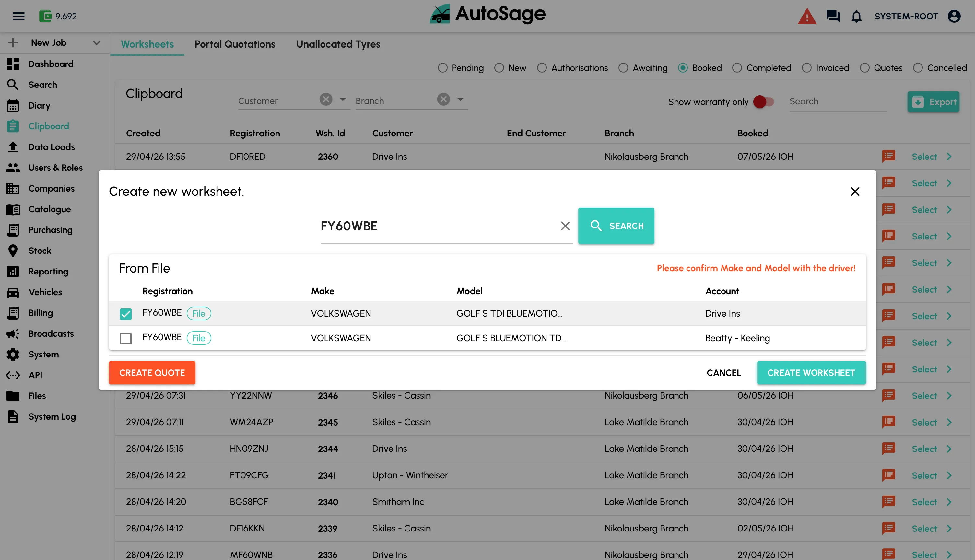This screenshot has width=975, height=560.
Task: Click the SEARCH button in dialog
Action: pos(616,226)
